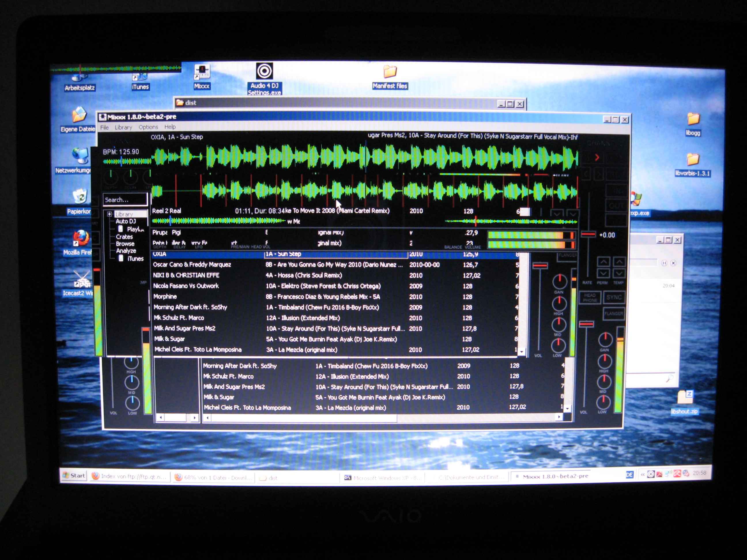The image size is (747, 560).
Task: Click the PERM rate up arrow
Action: coord(603,262)
